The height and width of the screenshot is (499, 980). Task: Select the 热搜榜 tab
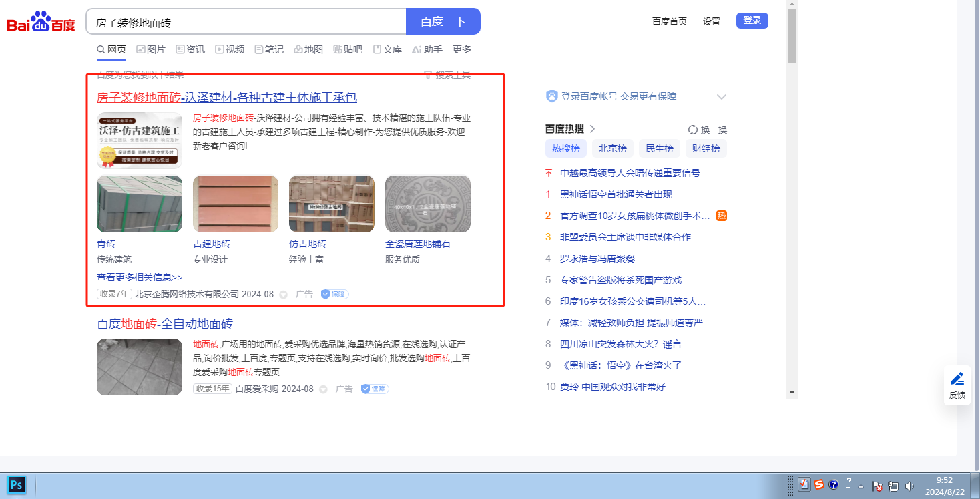pyautogui.click(x=566, y=148)
